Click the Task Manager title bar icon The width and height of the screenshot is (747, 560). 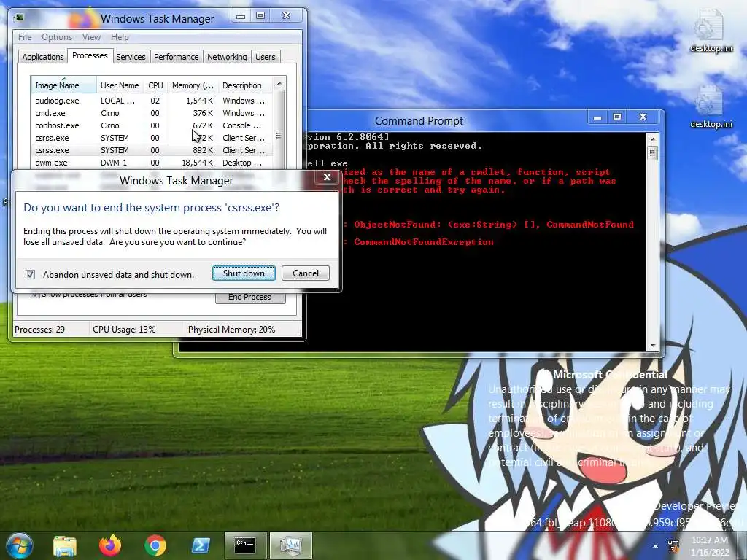(20, 18)
